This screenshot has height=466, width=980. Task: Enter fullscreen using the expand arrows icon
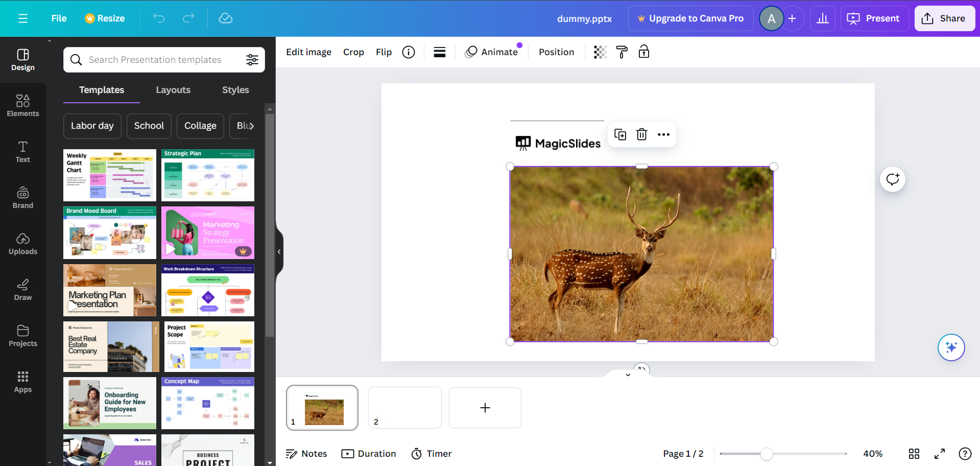[x=940, y=454]
